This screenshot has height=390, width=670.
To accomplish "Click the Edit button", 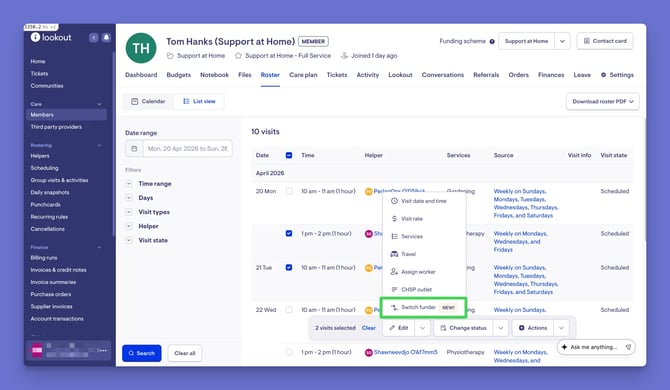I will tap(399, 328).
